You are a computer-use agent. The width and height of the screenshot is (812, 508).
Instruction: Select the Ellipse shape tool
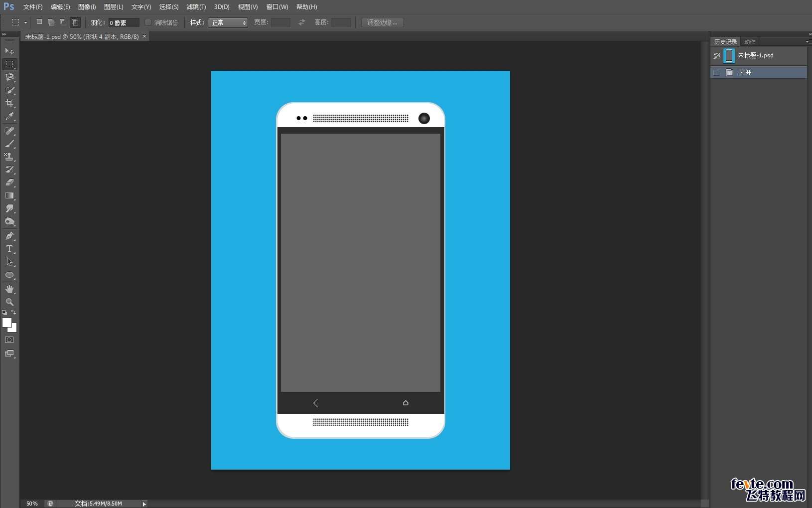(9, 275)
